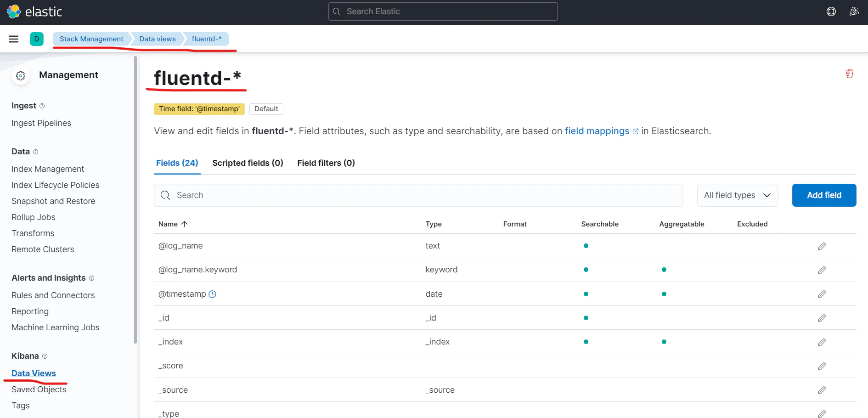
Task: Go to Data views breadcrumb
Action: 158,39
